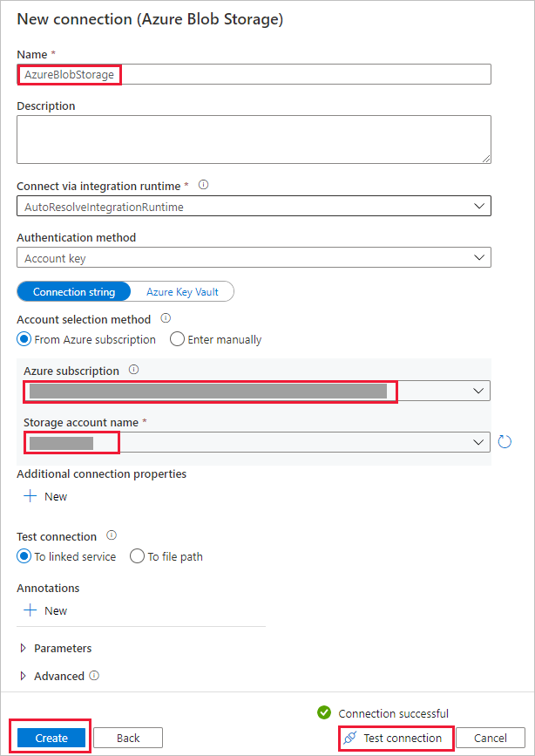
Task: Click the info icon next to Advanced
Action: [x=94, y=676]
